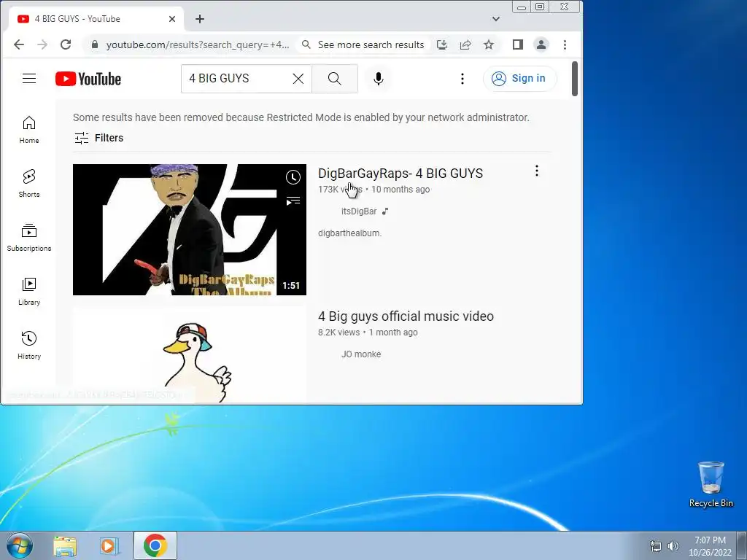Screen dimensions: 747x560
Task: Click the volume tray icon
Action: pos(673,546)
